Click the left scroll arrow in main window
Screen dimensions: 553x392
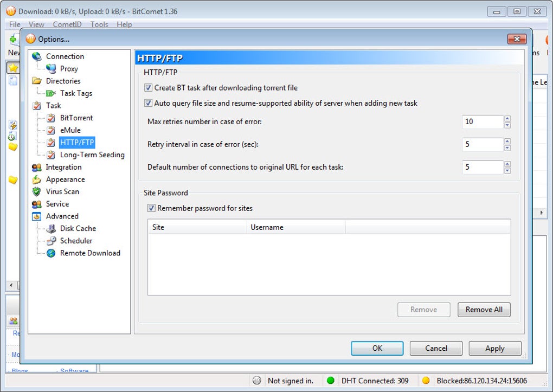[x=11, y=285]
